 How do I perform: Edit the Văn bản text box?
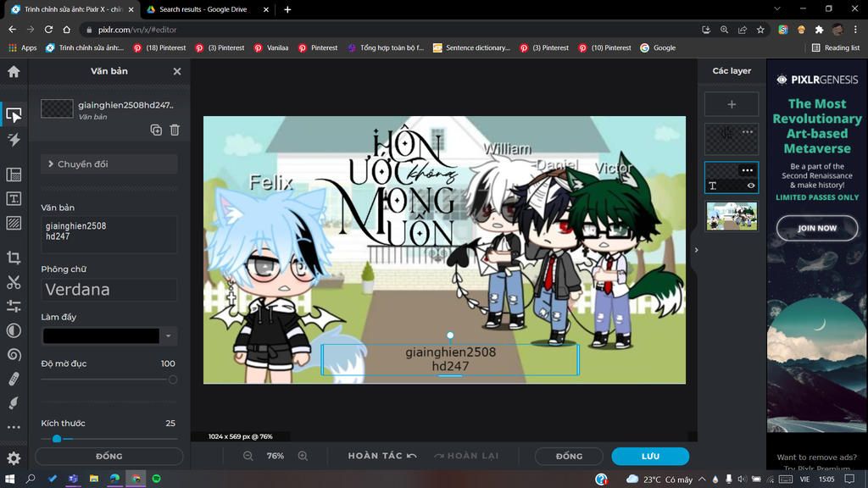[x=109, y=234]
